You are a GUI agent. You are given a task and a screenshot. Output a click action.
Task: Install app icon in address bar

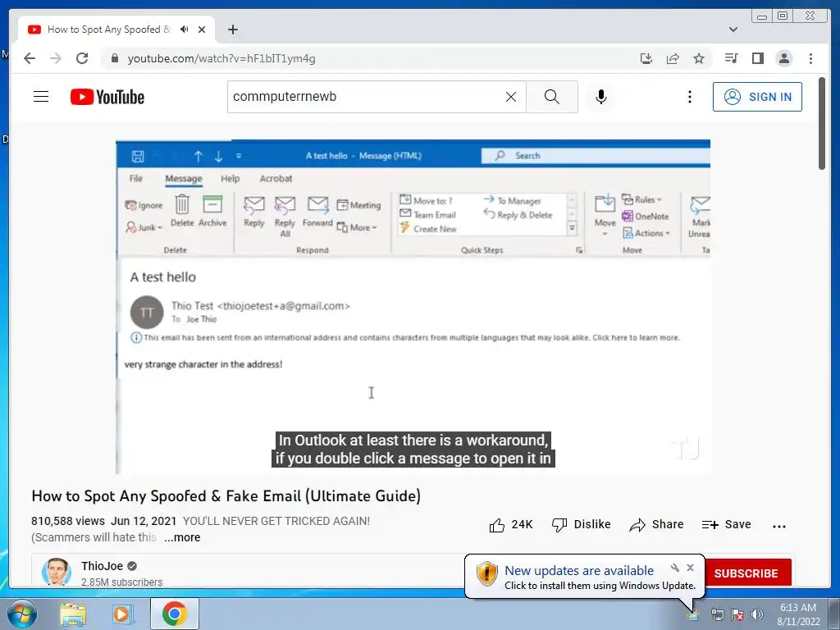coord(646,58)
